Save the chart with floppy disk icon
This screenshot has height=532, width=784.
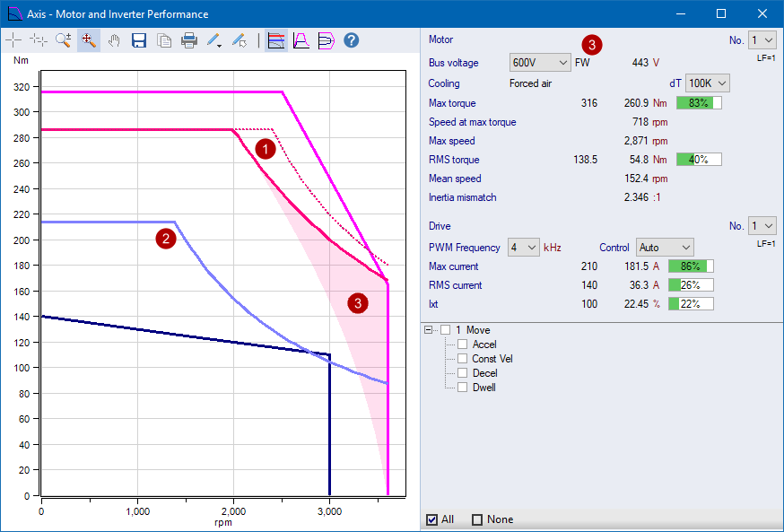pyautogui.click(x=139, y=40)
